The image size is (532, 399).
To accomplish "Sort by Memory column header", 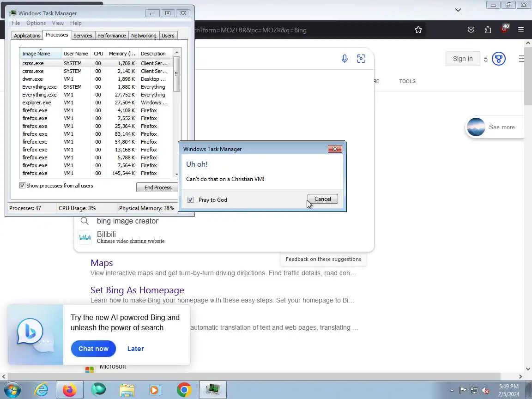I will (x=122, y=53).
